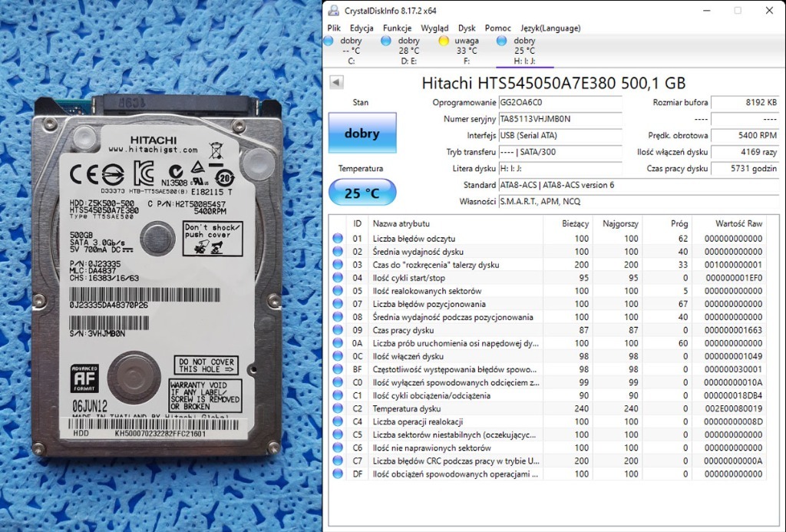Click the 'Wartość Raw' column header
Image resolution: width=786 pixels, height=532 pixels.
738,223
